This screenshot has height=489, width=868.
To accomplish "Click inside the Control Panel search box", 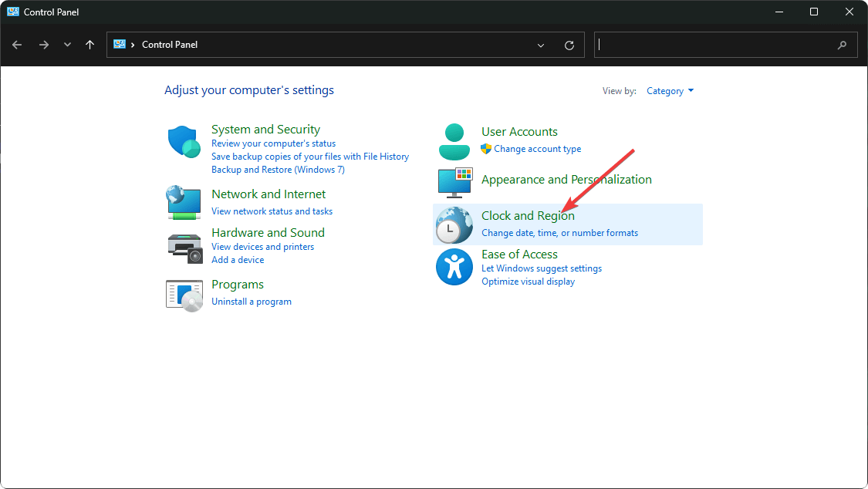I will tap(714, 45).
